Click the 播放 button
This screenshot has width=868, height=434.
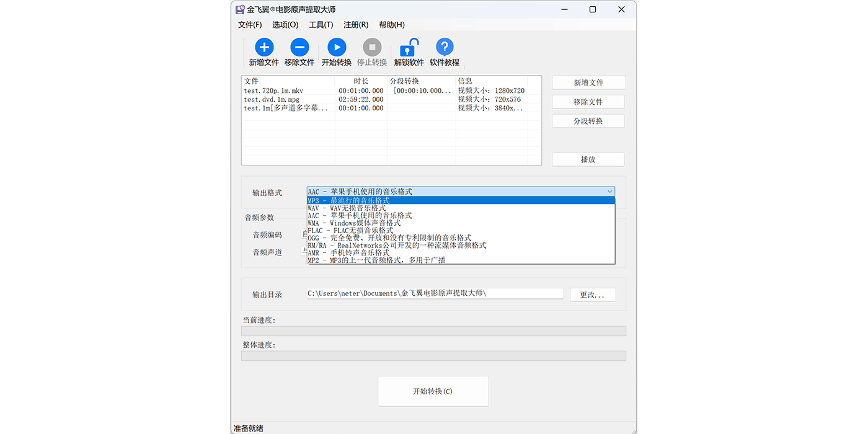pos(588,159)
